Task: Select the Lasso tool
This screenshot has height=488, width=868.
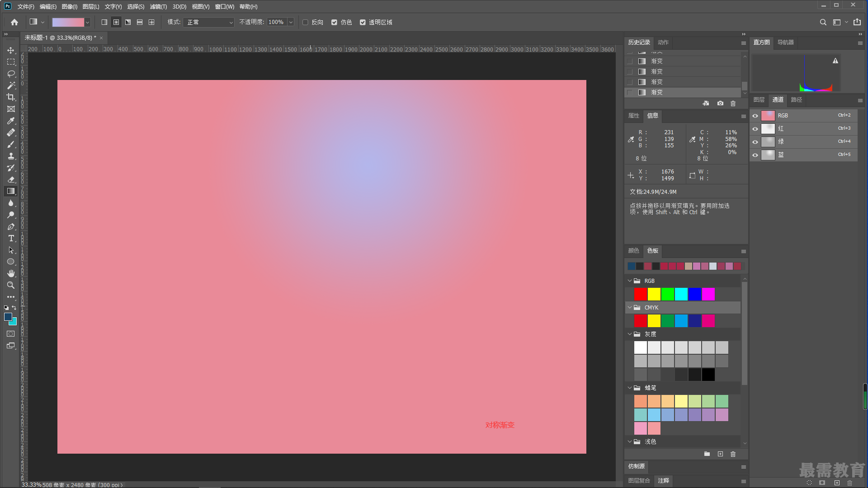Action: click(11, 74)
